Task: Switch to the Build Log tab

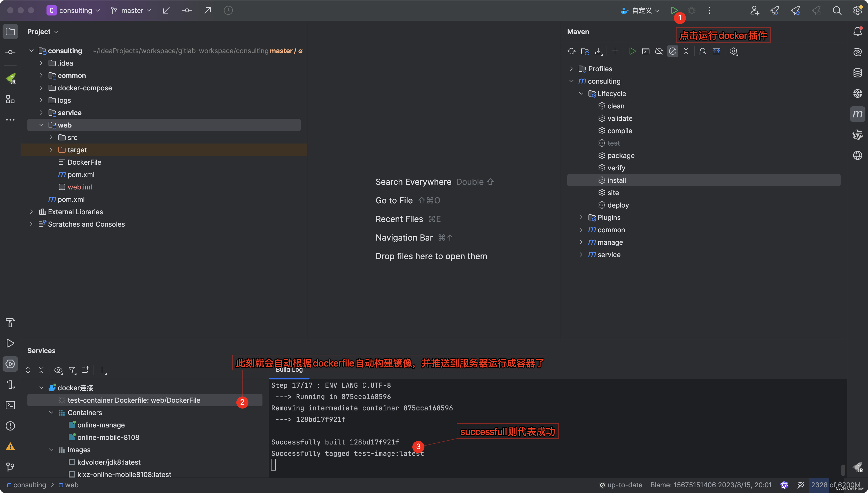Action: point(289,369)
